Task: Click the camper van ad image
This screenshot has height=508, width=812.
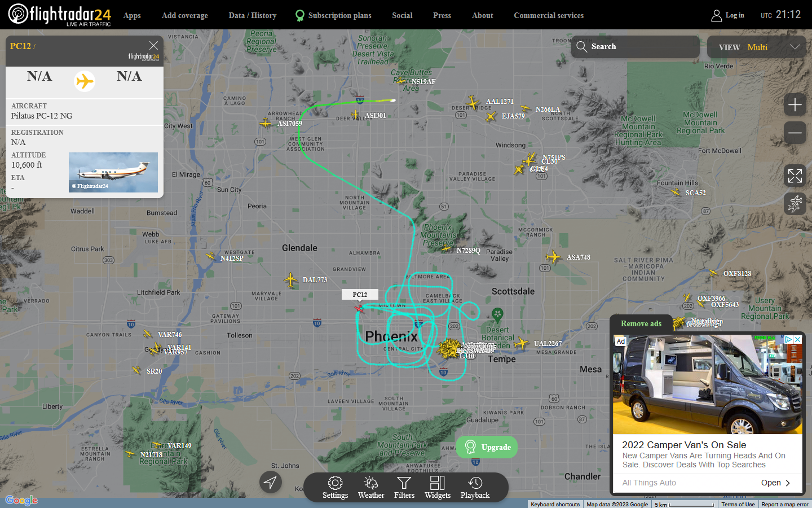Action: [x=707, y=384]
